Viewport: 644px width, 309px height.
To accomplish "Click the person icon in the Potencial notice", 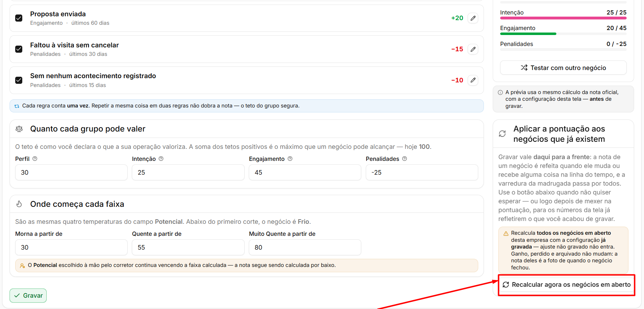I will coord(22,266).
